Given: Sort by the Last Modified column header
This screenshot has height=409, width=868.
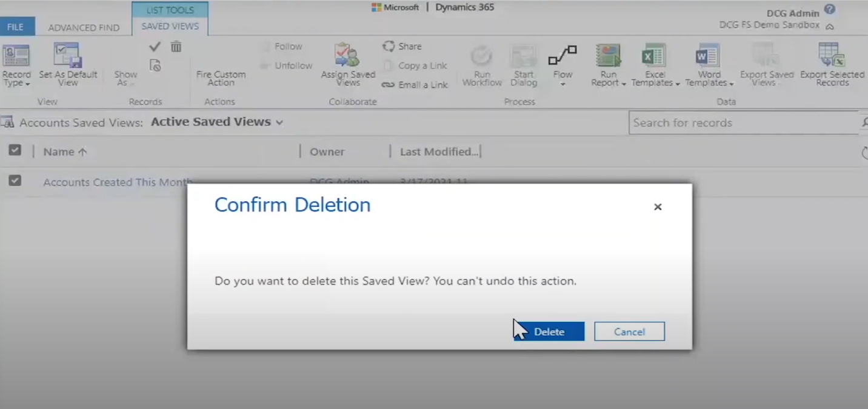Looking at the screenshot, I should [439, 151].
